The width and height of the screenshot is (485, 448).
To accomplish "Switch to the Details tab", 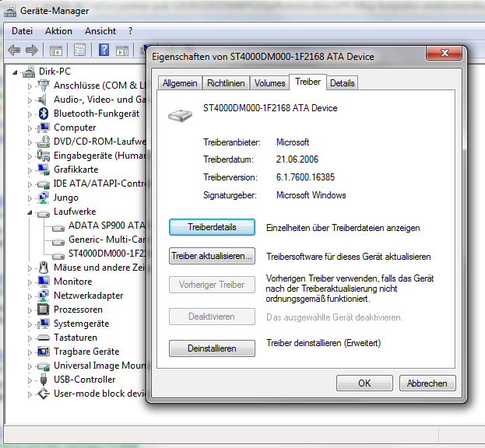I will [x=342, y=83].
